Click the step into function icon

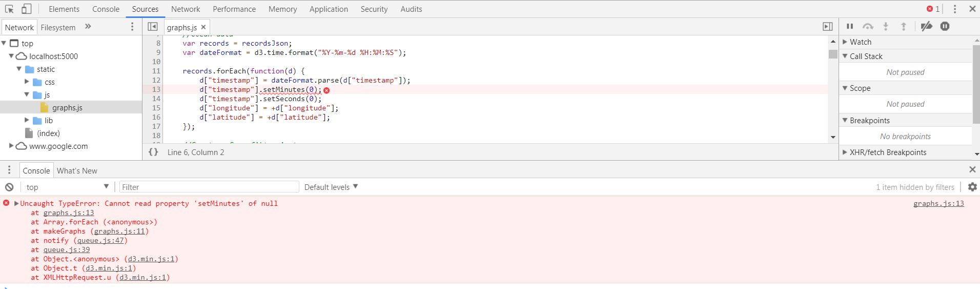pyautogui.click(x=886, y=26)
